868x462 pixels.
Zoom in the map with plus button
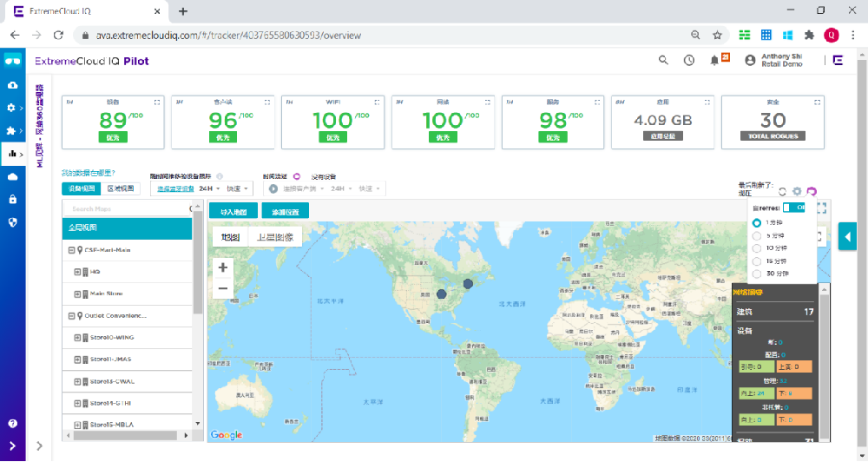pyautogui.click(x=223, y=267)
